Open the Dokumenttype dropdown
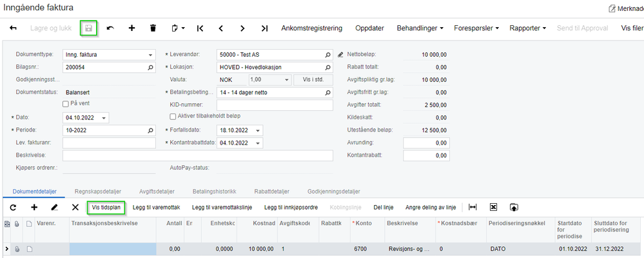 150,55
